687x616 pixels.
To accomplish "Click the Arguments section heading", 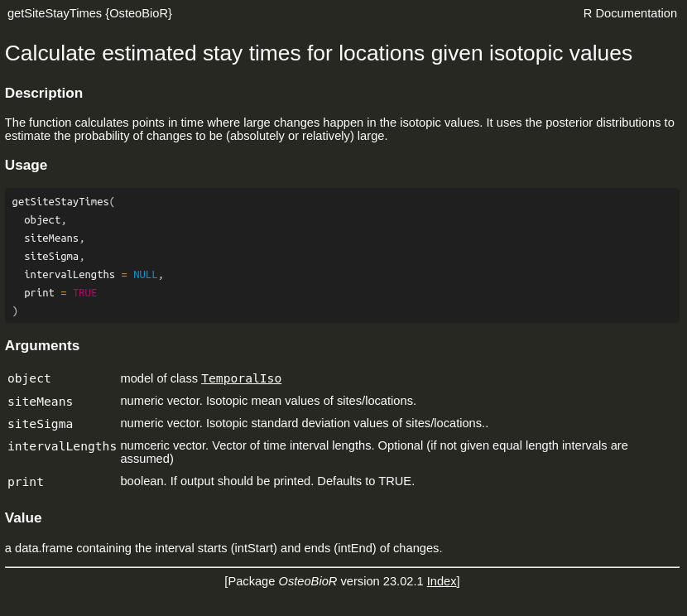I will click(x=41, y=345).
